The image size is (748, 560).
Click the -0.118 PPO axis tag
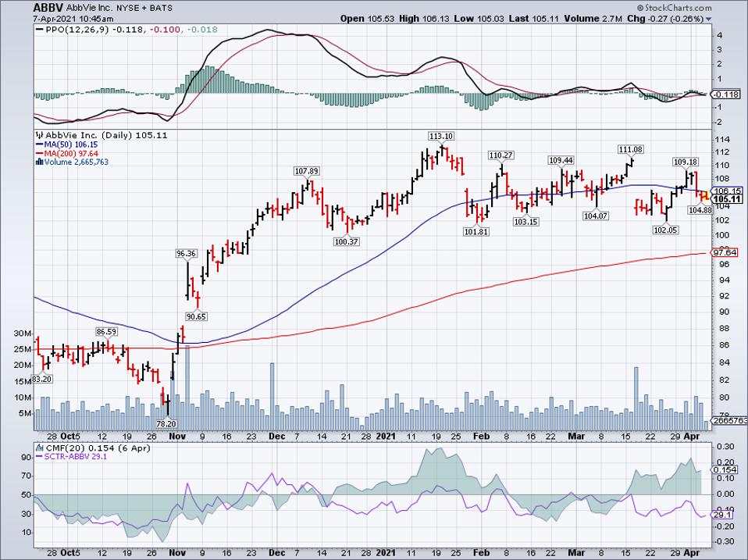click(726, 95)
